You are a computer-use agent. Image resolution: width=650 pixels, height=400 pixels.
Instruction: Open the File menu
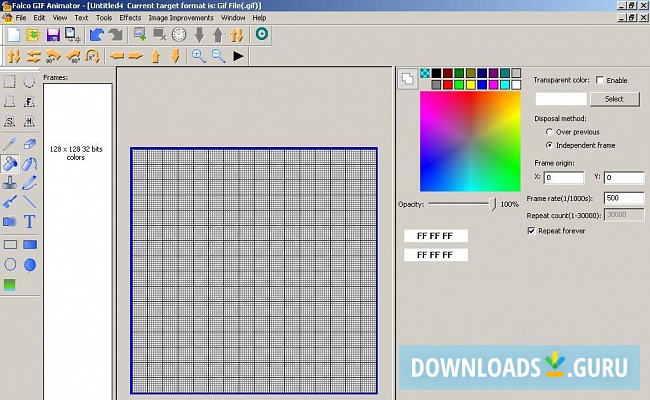tap(21, 18)
